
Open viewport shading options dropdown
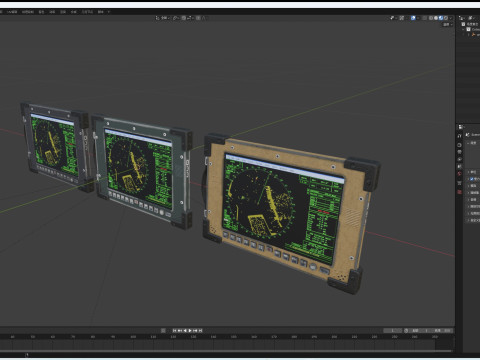point(451,18)
